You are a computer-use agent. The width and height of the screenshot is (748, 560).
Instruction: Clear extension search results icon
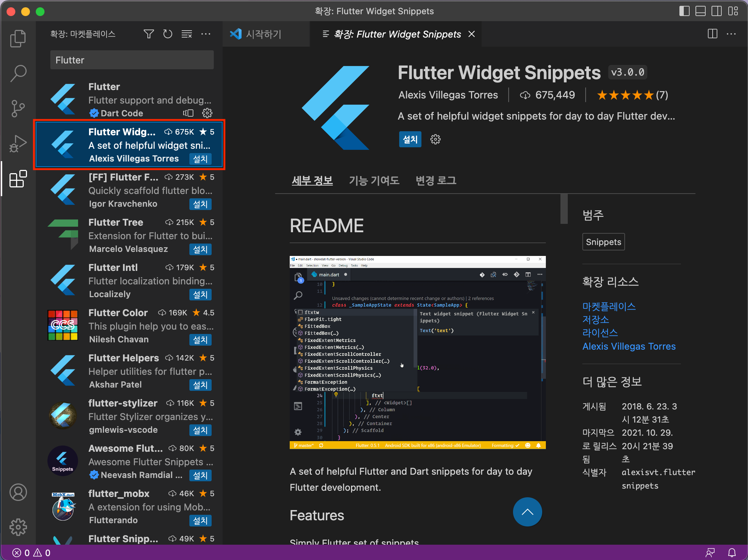point(187,34)
